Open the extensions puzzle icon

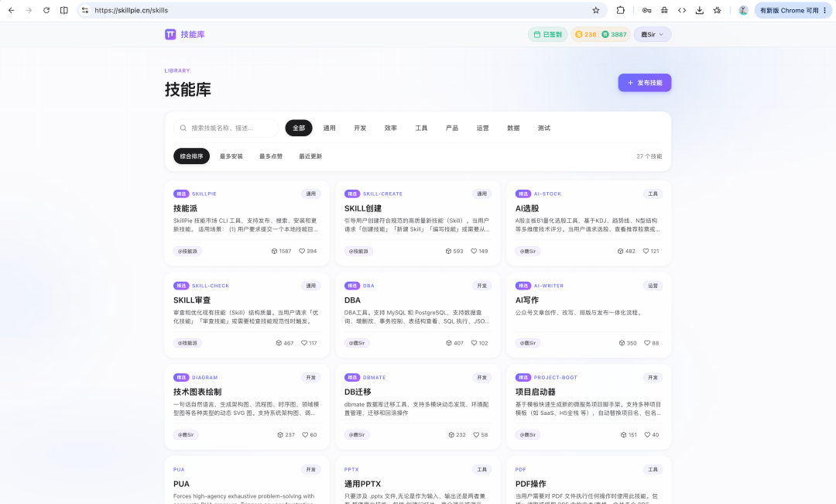tap(621, 10)
